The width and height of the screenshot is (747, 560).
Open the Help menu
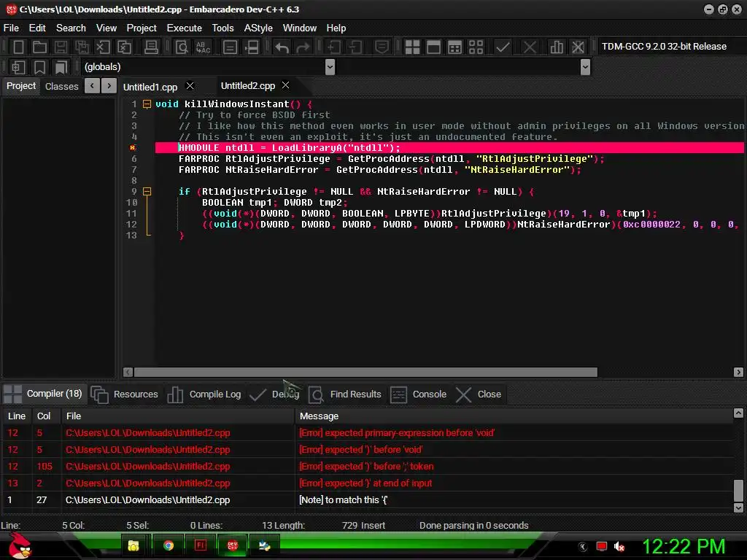336,28
